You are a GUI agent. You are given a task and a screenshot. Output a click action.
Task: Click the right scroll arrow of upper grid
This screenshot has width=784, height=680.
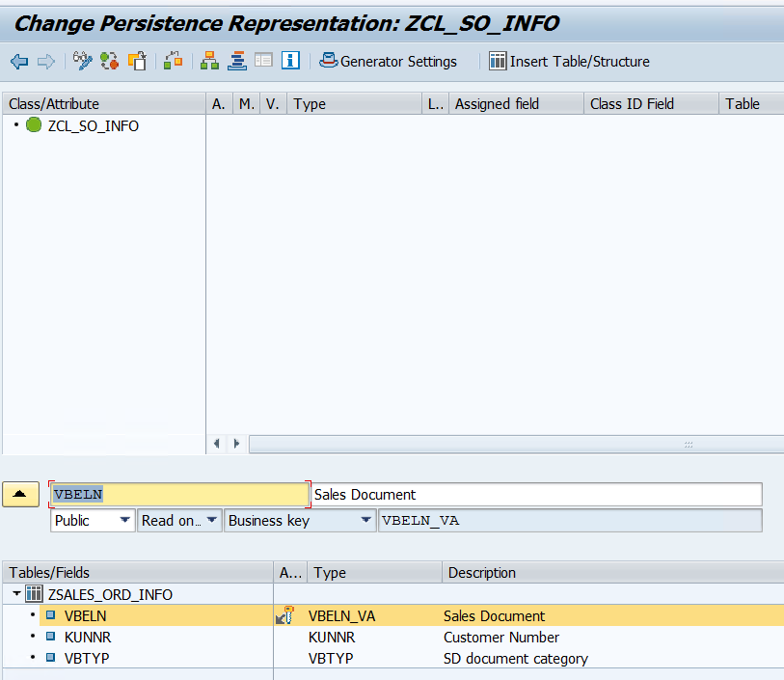click(236, 444)
